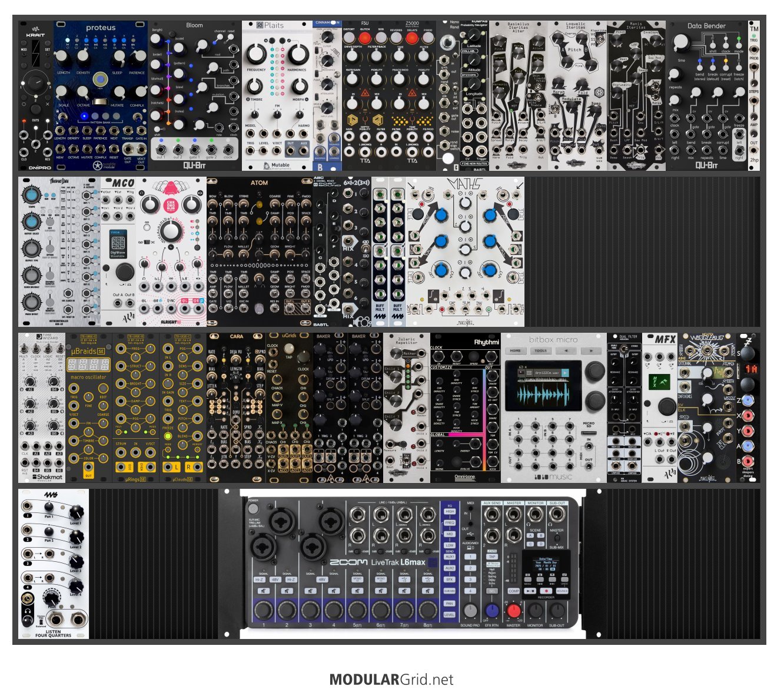784x692 pixels.
Task: Toggle Hi-Z on Zoom channel 1
Action: point(259,580)
